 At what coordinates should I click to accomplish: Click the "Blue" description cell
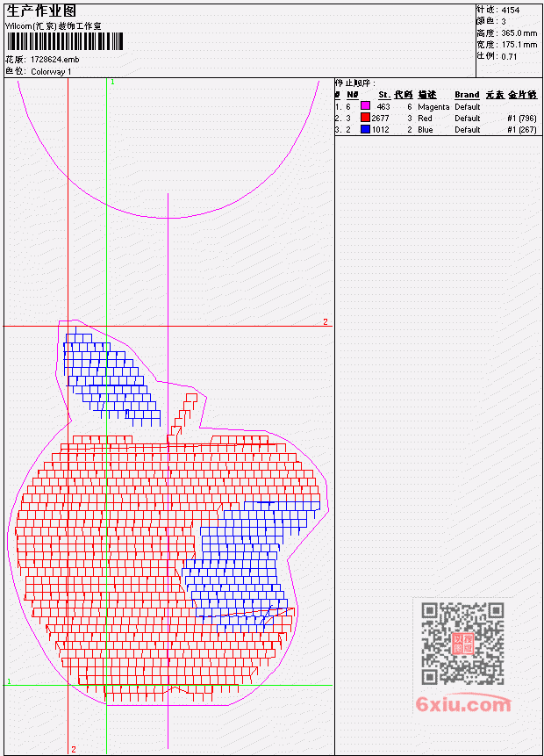[x=426, y=130]
